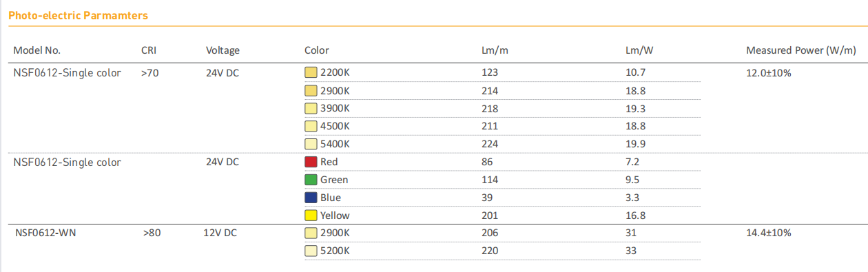Click the Model No. column header
Image resolution: width=868 pixels, height=272 pixels.
coord(37,50)
